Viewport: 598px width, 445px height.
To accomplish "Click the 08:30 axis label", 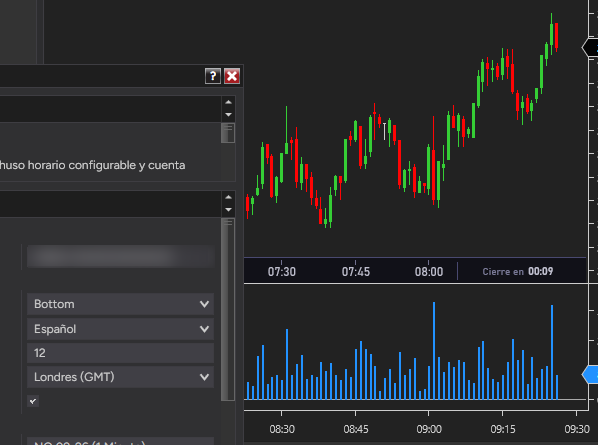I will point(282,429).
